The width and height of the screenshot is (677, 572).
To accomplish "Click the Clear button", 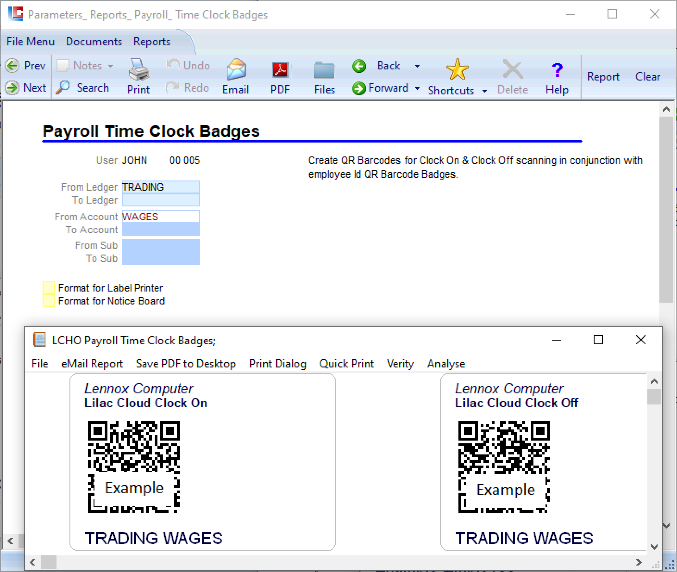I will [647, 77].
